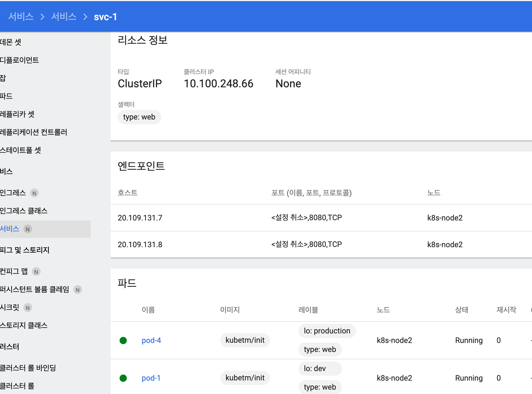
Task: Select 레플리카 셋 sidebar item
Action: (17, 114)
